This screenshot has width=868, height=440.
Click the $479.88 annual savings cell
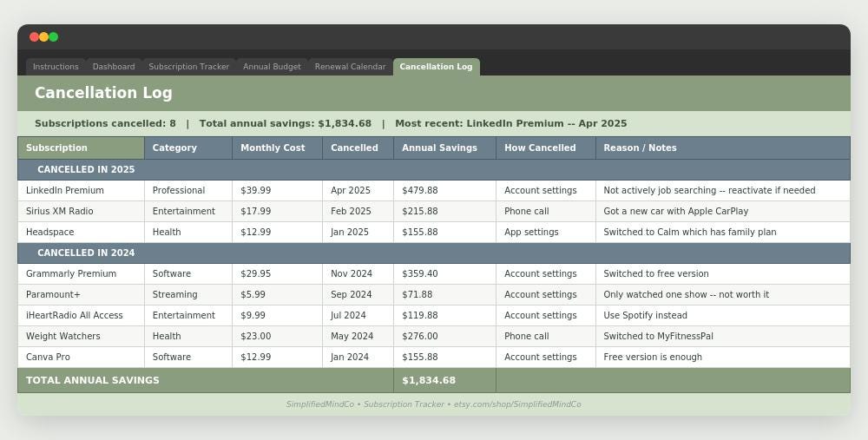click(x=445, y=190)
